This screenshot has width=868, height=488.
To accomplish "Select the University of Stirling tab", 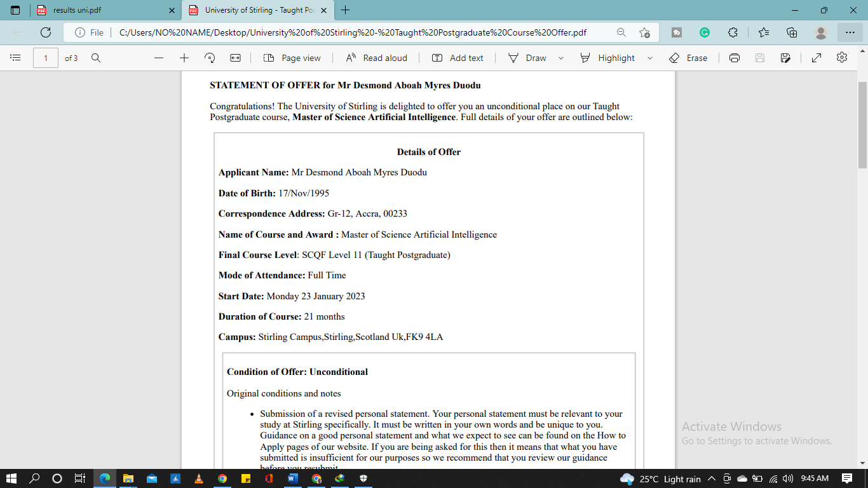I will pyautogui.click(x=257, y=10).
